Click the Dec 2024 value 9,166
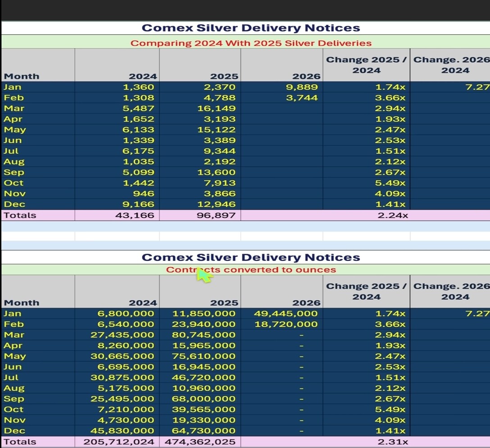490x448 pixels. (x=137, y=205)
